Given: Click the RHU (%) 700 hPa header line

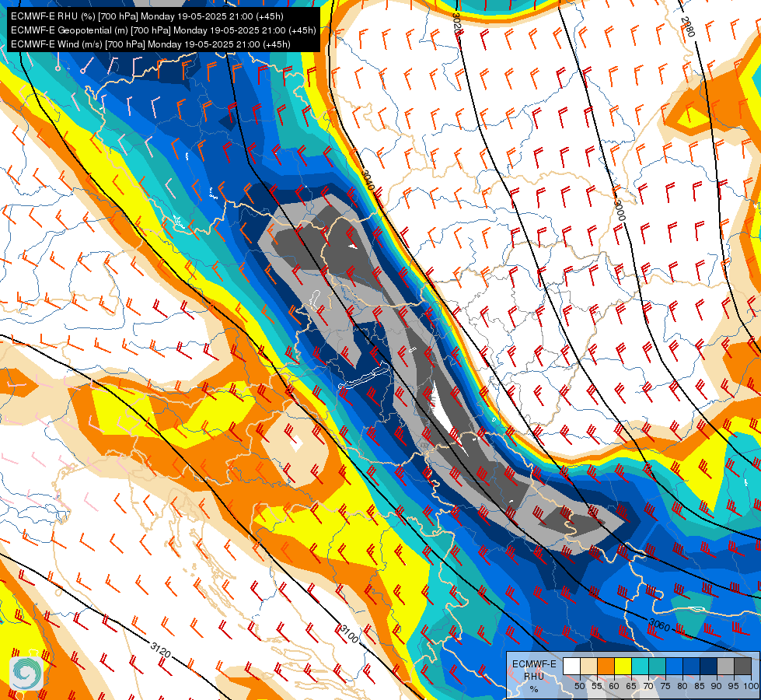Looking at the screenshot, I should click(147, 16).
